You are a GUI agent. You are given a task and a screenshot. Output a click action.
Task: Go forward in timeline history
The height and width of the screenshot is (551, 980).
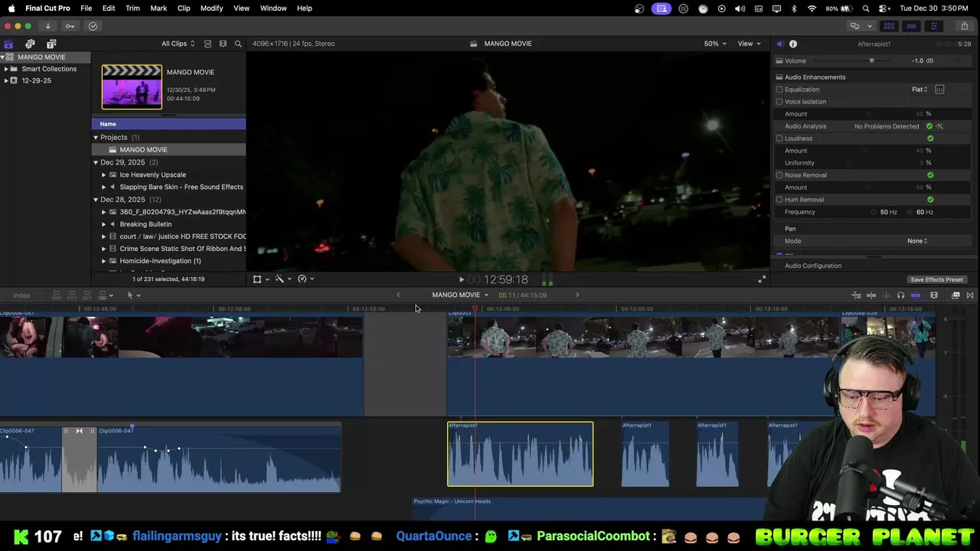577,295
